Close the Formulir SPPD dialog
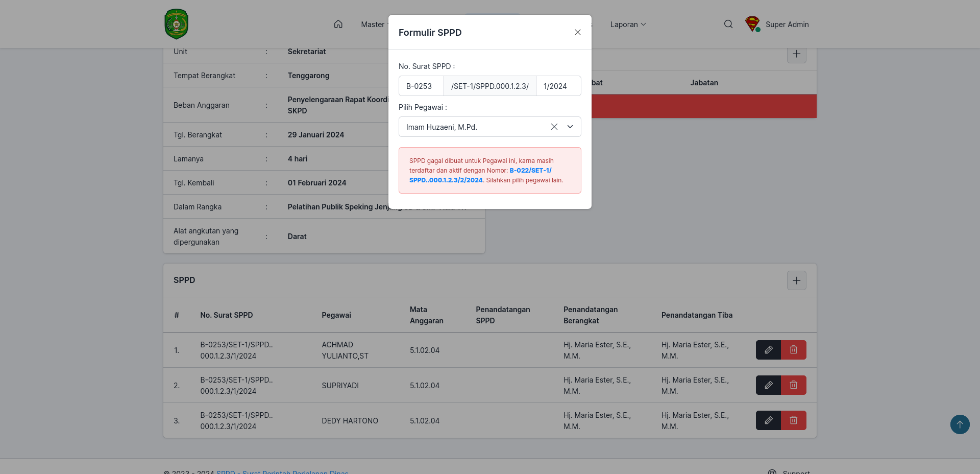Screen dimensions: 980x474 (578, 32)
